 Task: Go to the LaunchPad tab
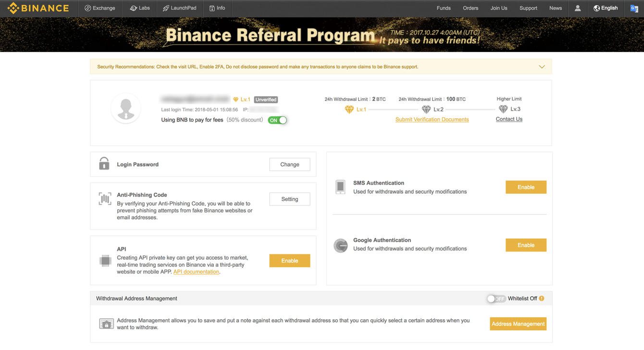(179, 8)
